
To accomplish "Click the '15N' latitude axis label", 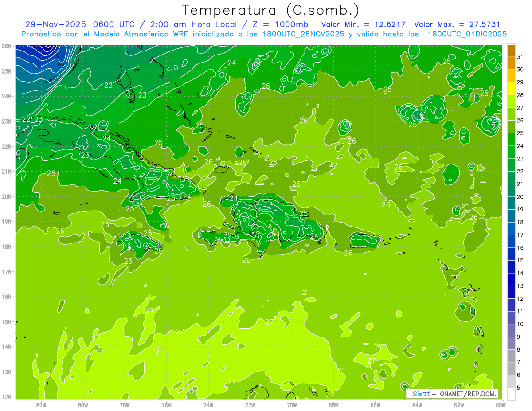I will coord(6,321).
